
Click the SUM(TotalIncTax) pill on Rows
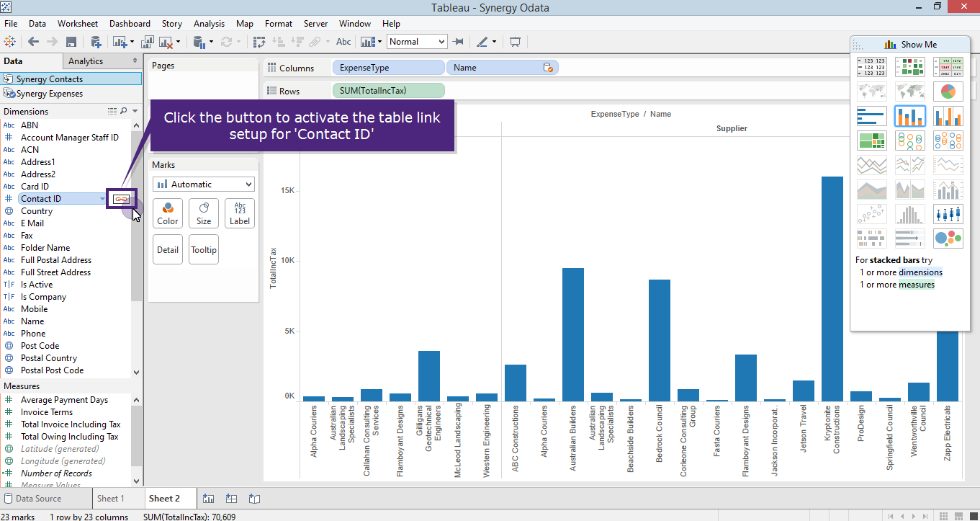click(x=388, y=91)
